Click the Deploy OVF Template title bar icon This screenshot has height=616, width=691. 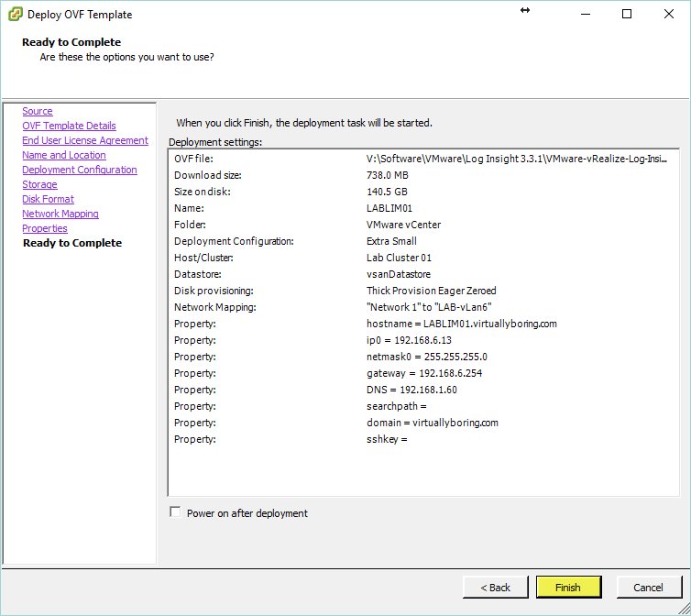16,14
